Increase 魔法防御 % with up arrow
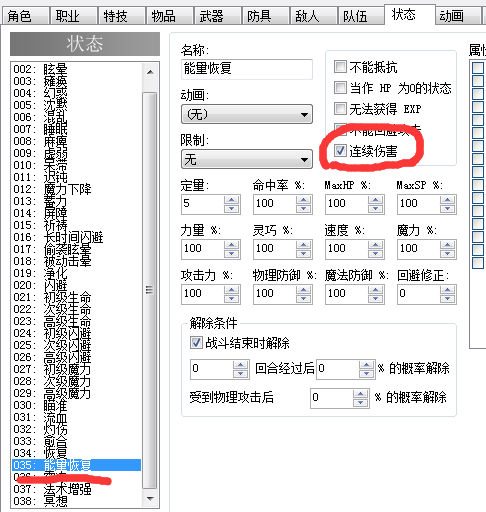 click(x=375, y=289)
